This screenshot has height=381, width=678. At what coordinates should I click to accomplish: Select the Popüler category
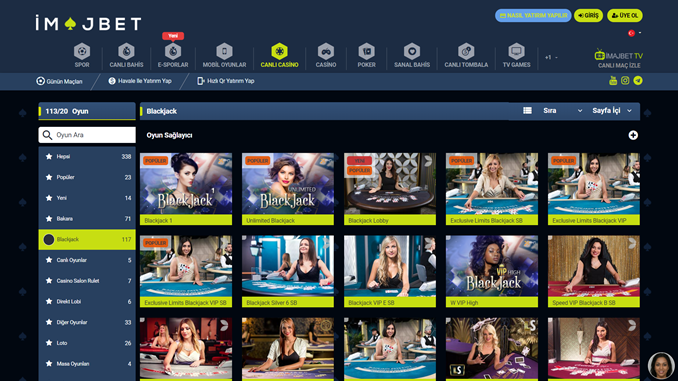click(87, 177)
